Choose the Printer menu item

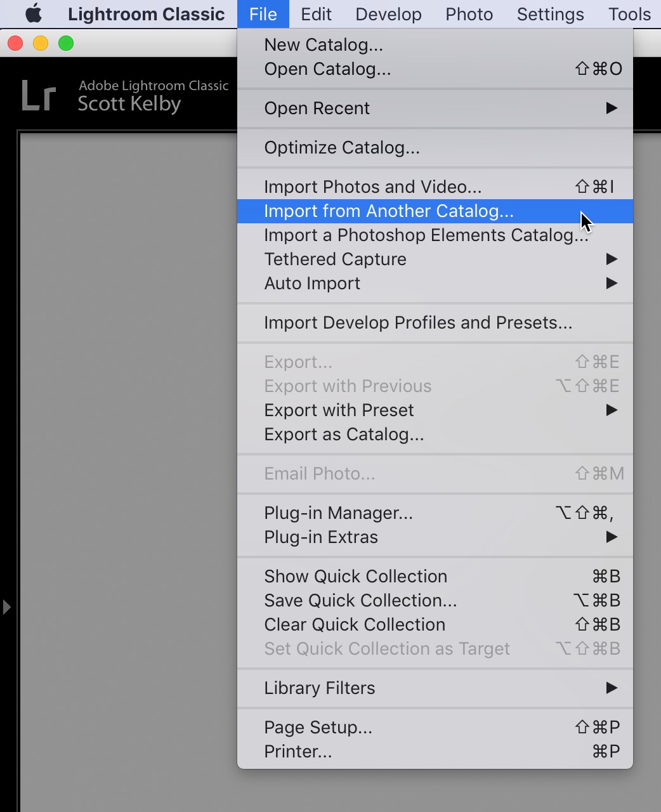tap(435, 752)
